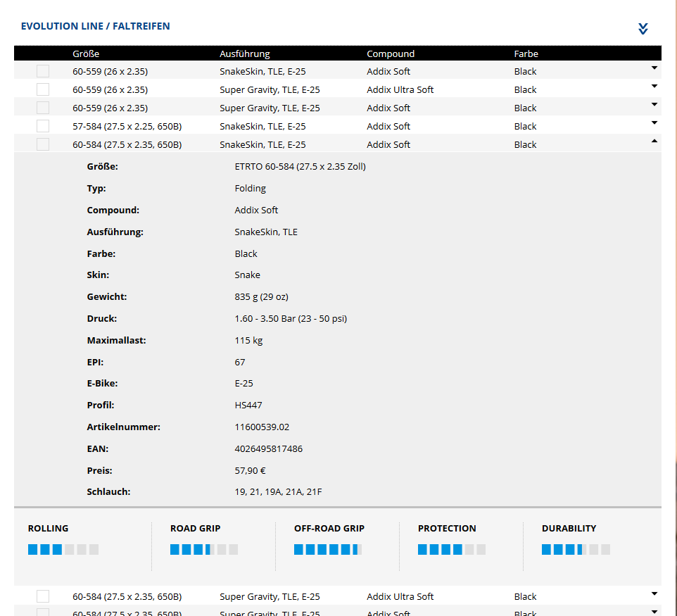Expand details of 60-559 SnakeSkin Addix Soft row
The height and width of the screenshot is (616, 677).
tap(654, 68)
